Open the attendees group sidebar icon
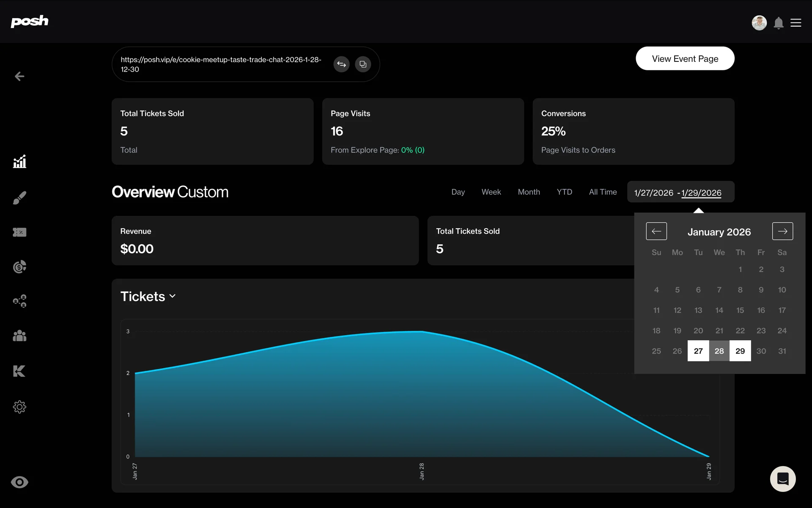 tap(19, 336)
